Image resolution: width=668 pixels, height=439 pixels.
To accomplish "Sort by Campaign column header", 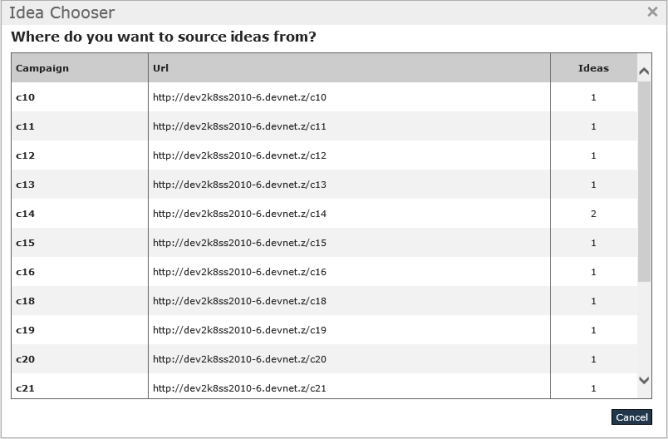I will [x=42, y=69].
